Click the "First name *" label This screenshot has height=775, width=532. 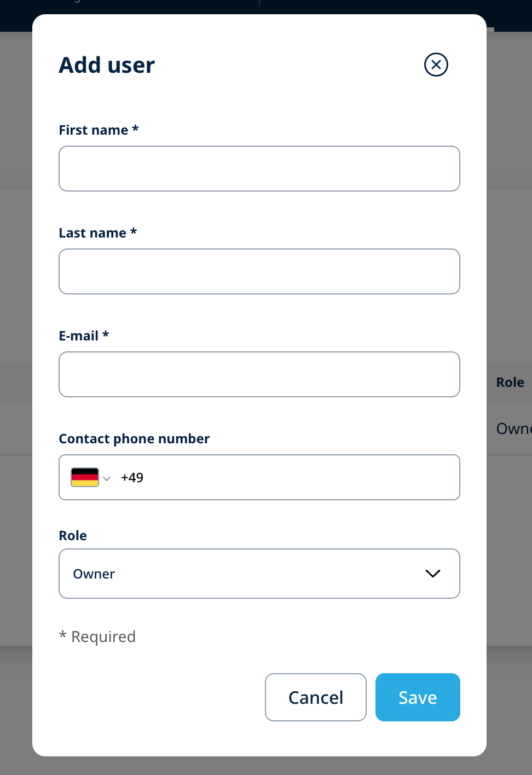[99, 130]
